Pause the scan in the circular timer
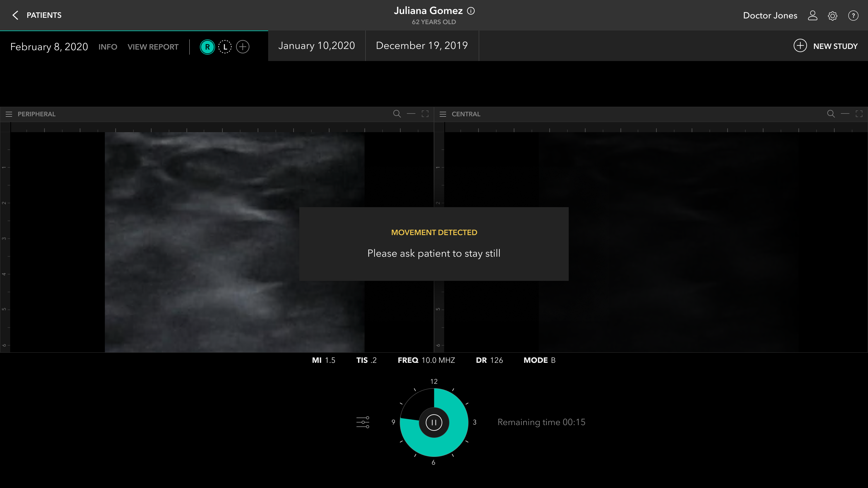Screen dimensions: 868x488 pyautogui.click(x=434, y=422)
